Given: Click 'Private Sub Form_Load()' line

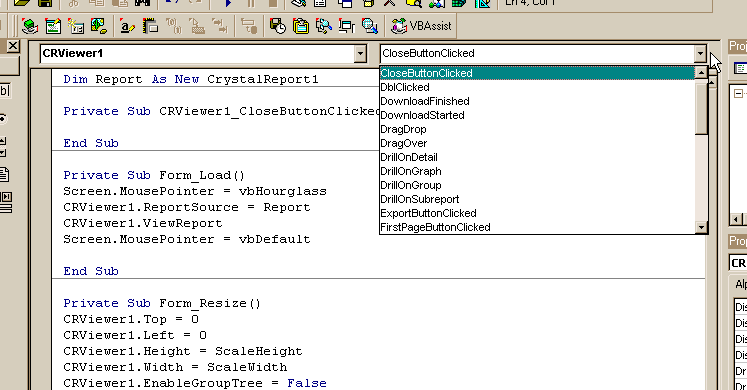Looking at the screenshot, I should click(x=154, y=175).
